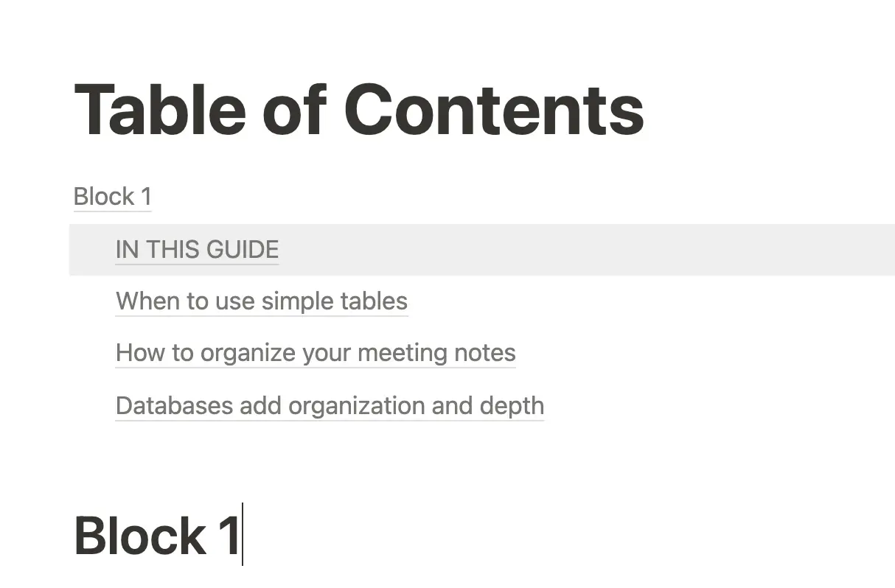Open "How to organize your meeting notes" link
The height and width of the screenshot is (588, 895).
[x=316, y=353]
